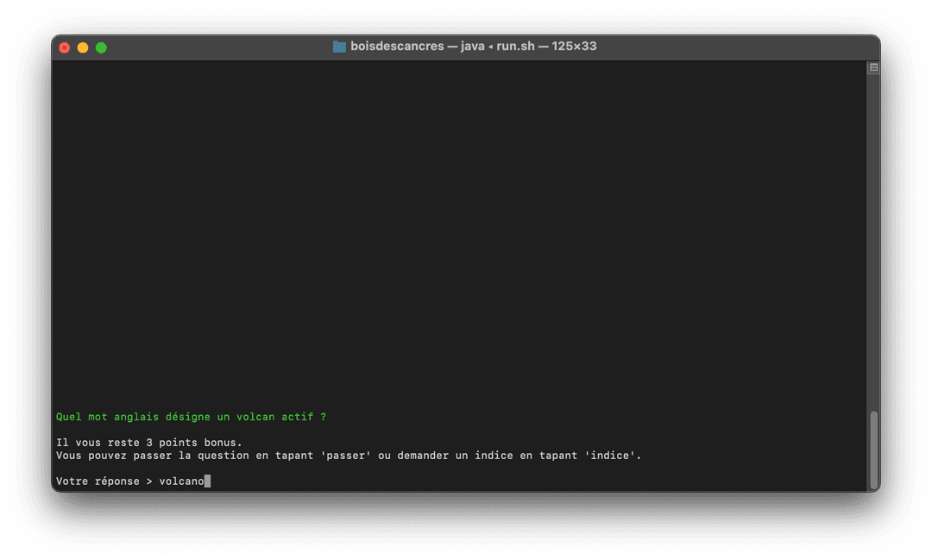Click the green fullscreen traffic light
This screenshot has width=932, height=560.
[101, 47]
